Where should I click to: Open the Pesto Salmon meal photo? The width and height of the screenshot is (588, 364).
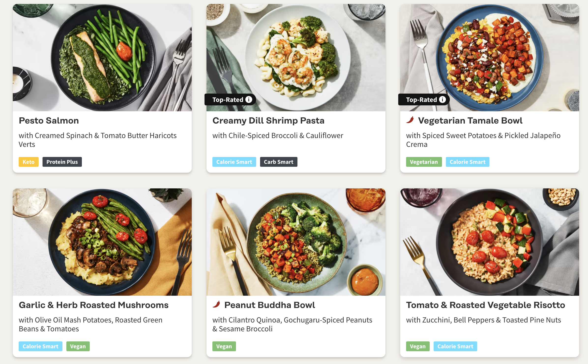coord(102,57)
